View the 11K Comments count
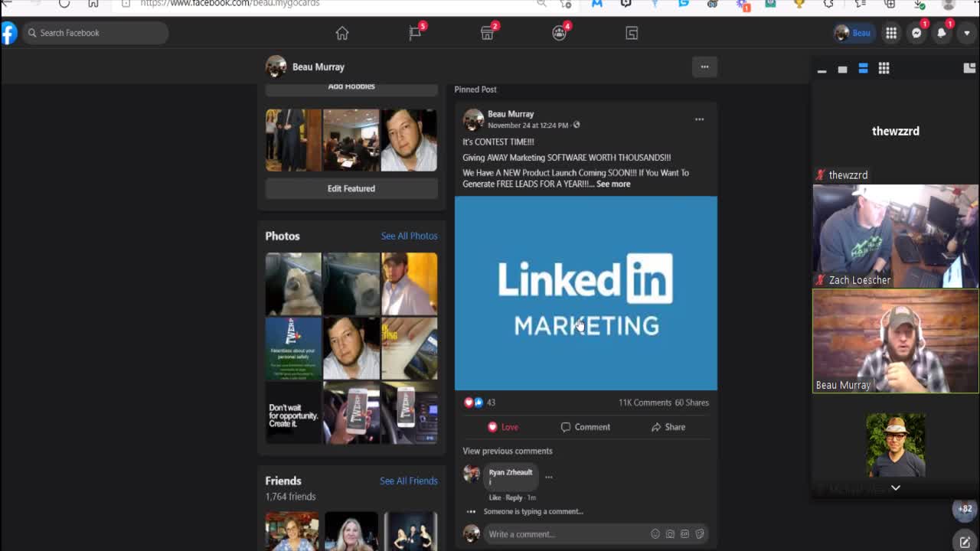 coord(645,403)
